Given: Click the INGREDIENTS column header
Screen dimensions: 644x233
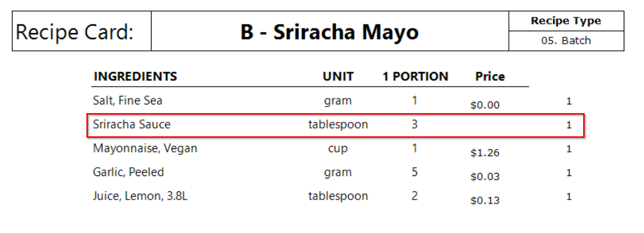Looking at the screenshot, I should point(135,76).
